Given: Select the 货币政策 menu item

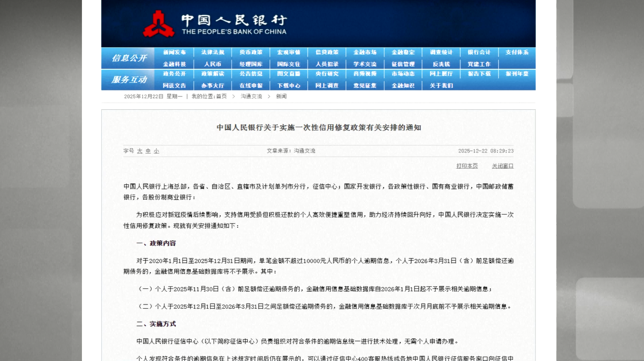Looking at the screenshot, I should pyautogui.click(x=251, y=52).
